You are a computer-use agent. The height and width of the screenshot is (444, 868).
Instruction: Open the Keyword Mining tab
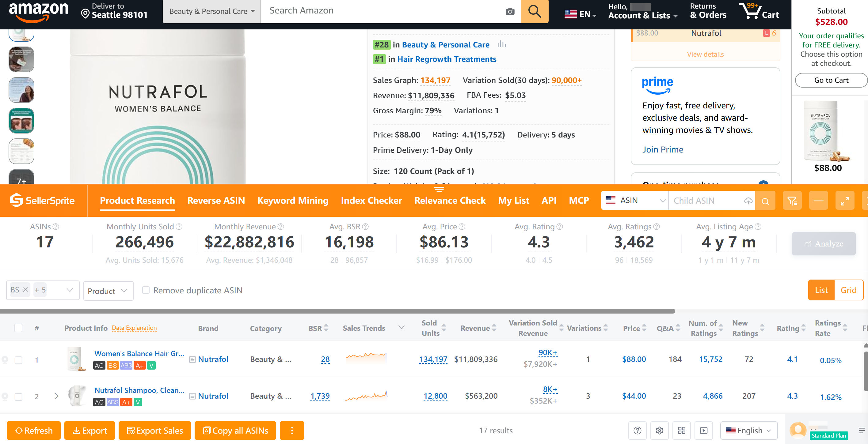pos(293,201)
